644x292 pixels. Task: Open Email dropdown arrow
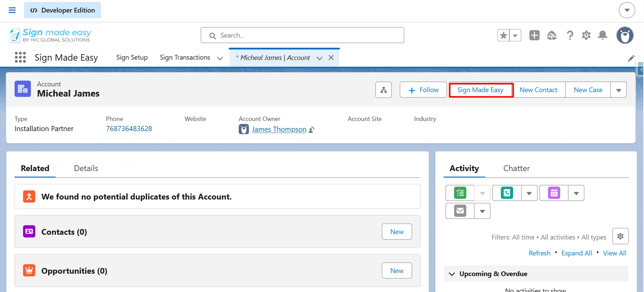click(482, 211)
